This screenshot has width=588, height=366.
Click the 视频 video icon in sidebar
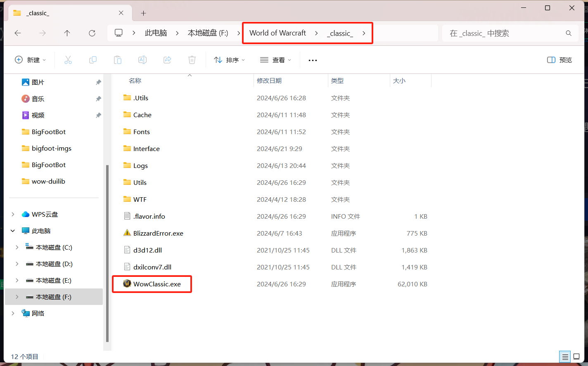(26, 115)
